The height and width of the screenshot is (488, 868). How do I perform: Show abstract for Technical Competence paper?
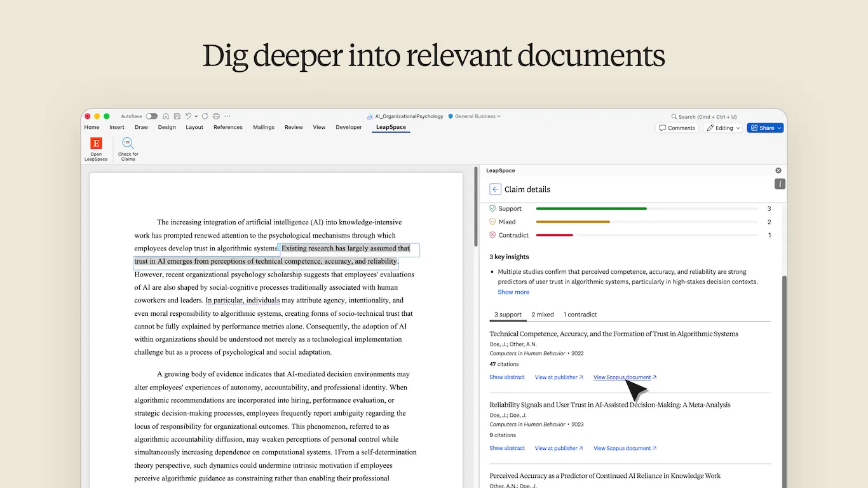pyautogui.click(x=507, y=377)
